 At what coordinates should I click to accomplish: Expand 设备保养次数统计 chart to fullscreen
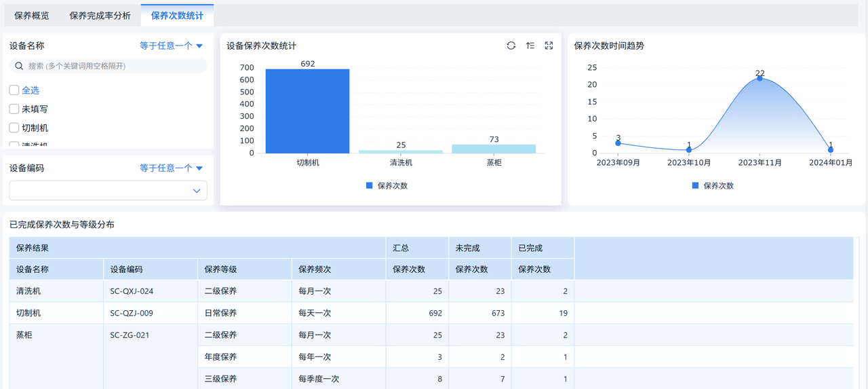549,45
